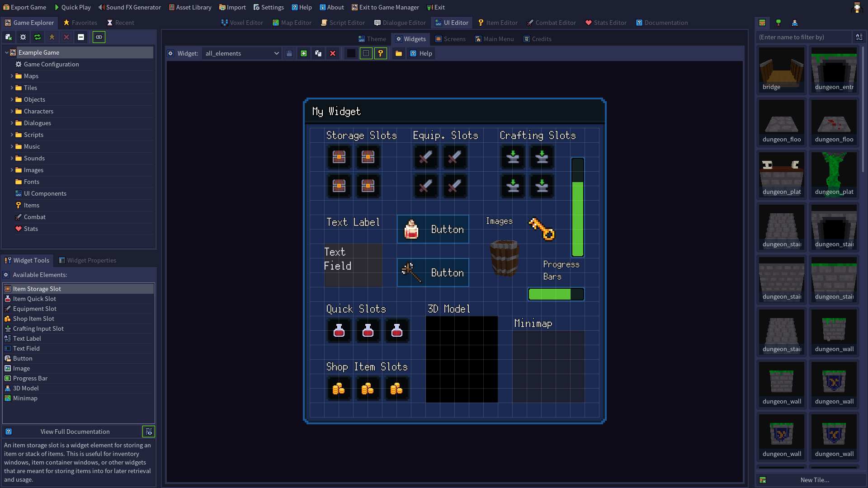Select the Minimap element
This screenshot has height=488, width=868.
point(79,398)
